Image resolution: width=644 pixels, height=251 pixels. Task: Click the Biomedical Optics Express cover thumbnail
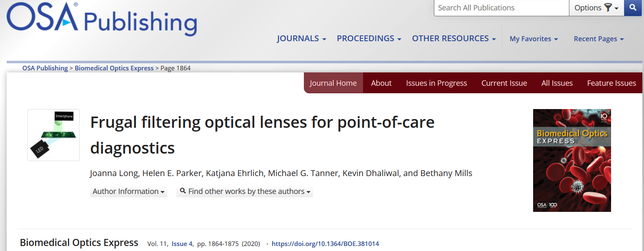(572, 160)
